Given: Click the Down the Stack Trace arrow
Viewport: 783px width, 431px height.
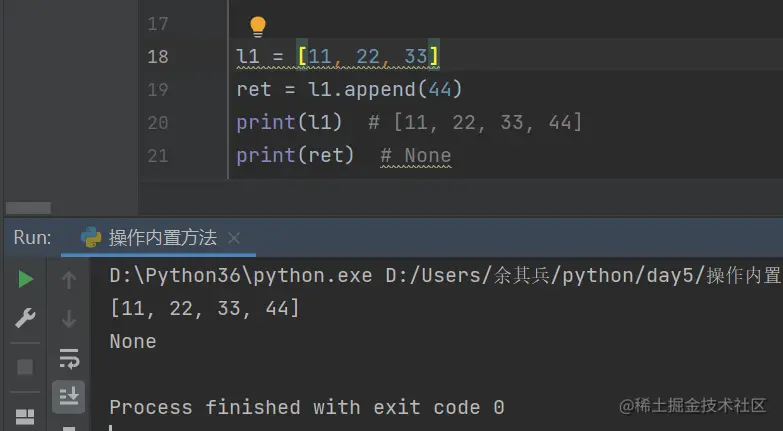Looking at the screenshot, I should (x=69, y=319).
